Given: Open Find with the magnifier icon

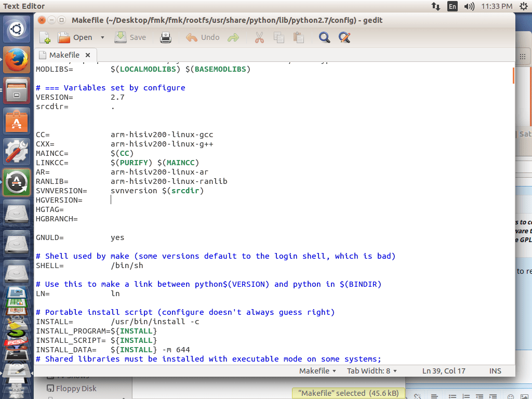Looking at the screenshot, I should tap(324, 37).
